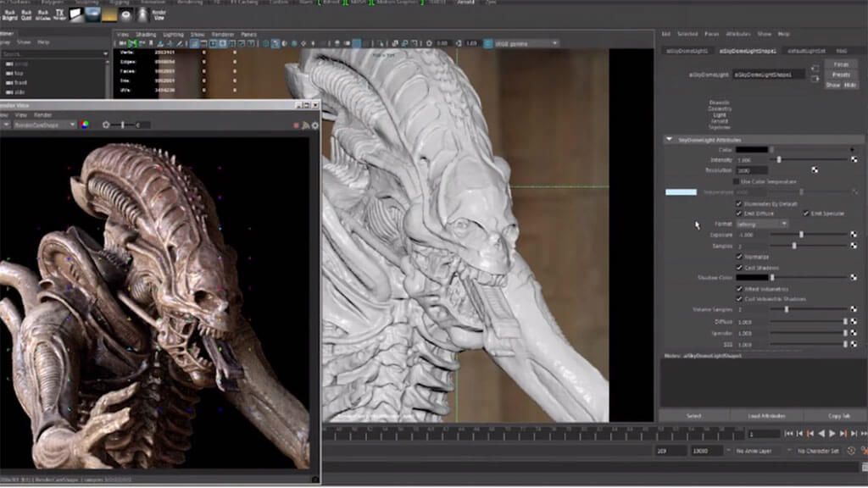Click the Load Attributes button
The width and height of the screenshot is (868, 488).
(766, 415)
